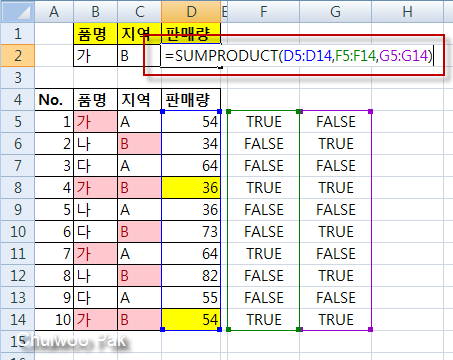Click TRUE in cell G14

point(336,320)
